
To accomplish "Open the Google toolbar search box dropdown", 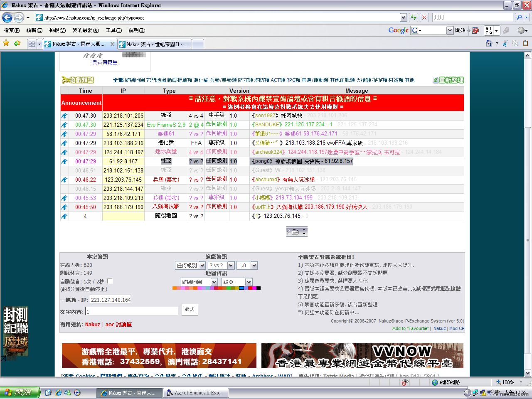I will point(449,30).
